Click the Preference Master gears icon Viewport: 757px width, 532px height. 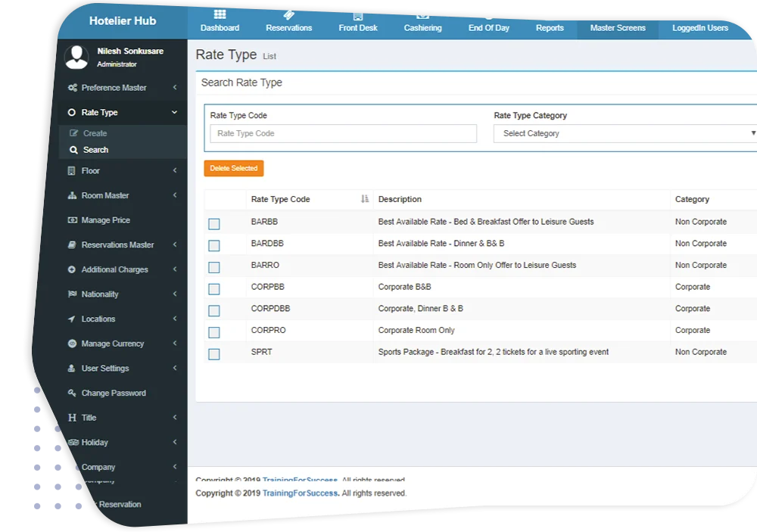73,87
